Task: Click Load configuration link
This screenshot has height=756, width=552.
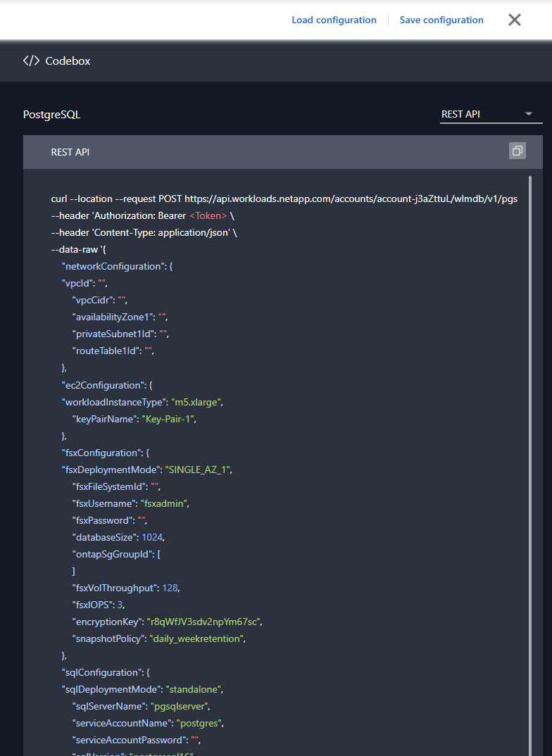Action: coord(334,20)
